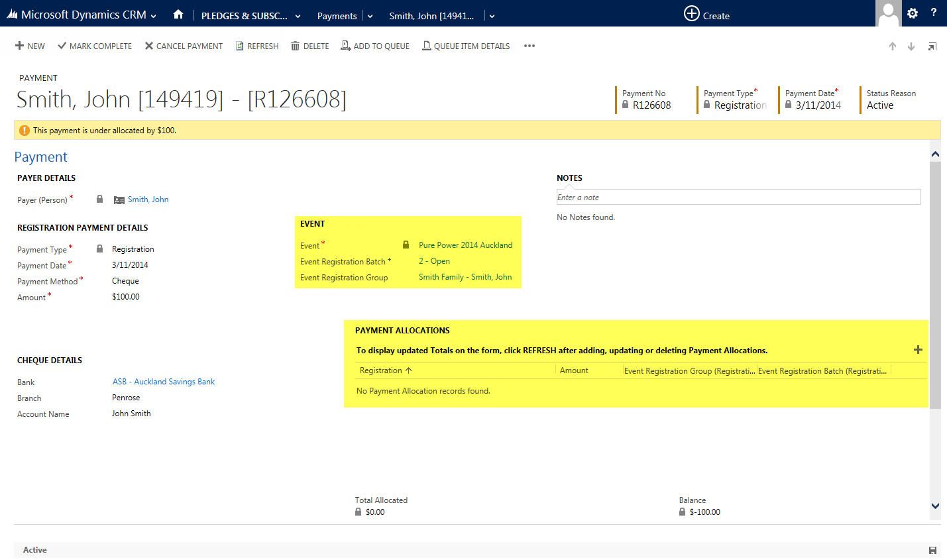Navigate home using the house icon
Image resolution: width=947 pixels, height=560 pixels.
pyautogui.click(x=178, y=13)
